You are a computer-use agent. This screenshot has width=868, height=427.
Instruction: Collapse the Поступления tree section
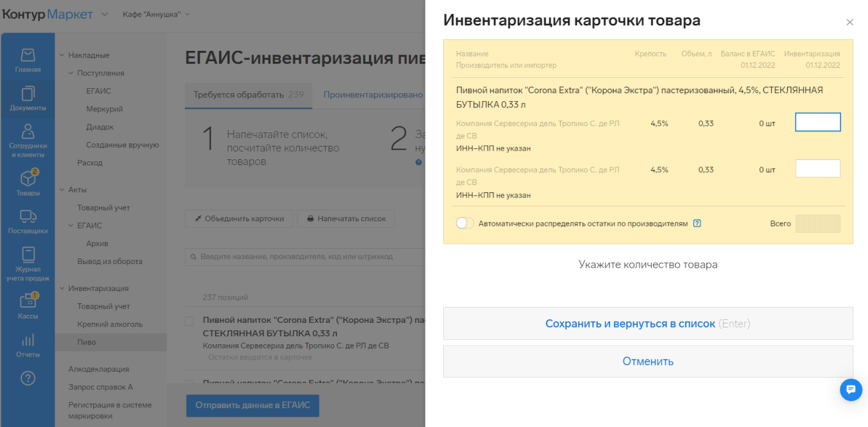point(71,73)
